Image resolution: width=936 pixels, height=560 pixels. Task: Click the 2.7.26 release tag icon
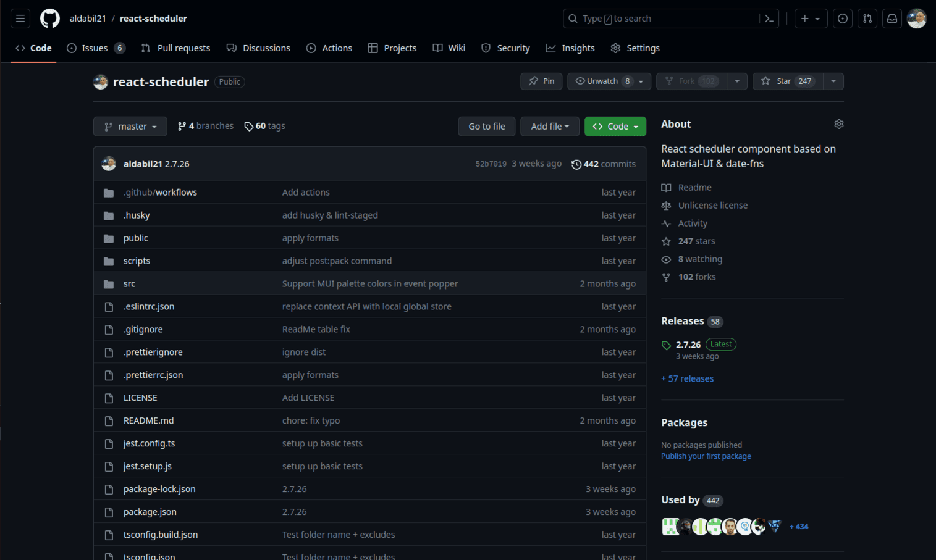pos(666,345)
